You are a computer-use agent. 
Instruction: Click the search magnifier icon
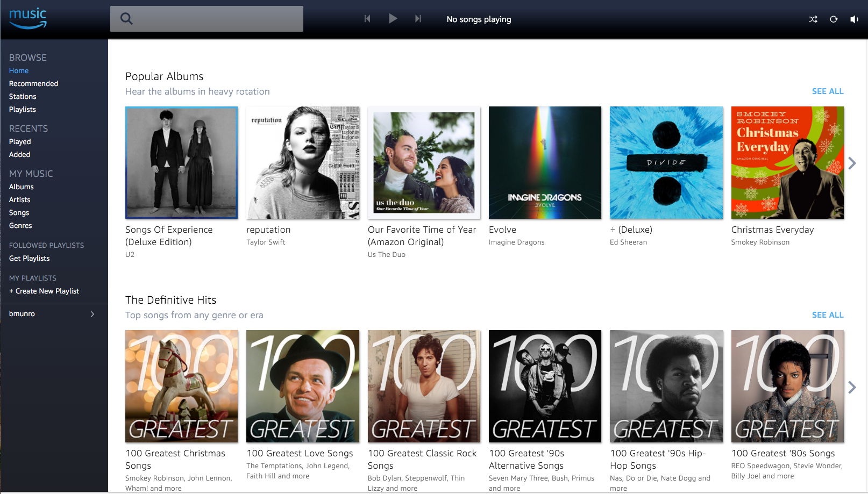tap(126, 19)
